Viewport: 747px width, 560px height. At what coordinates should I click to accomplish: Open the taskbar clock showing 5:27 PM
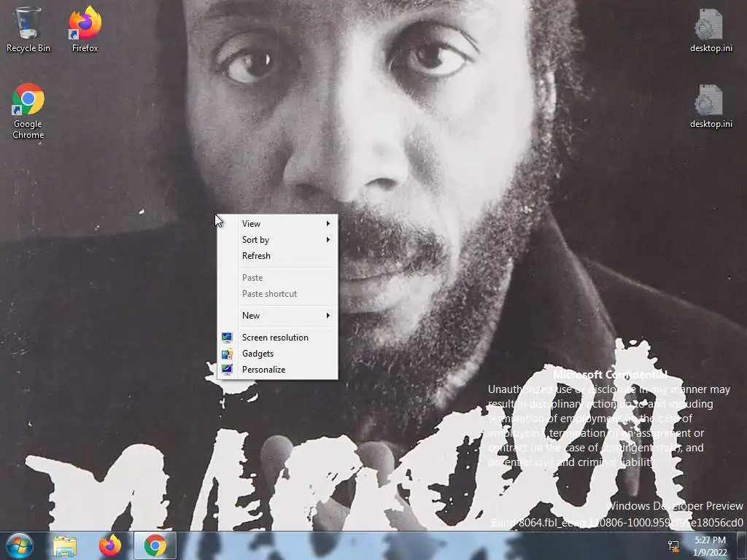click(x=710, y=546)
